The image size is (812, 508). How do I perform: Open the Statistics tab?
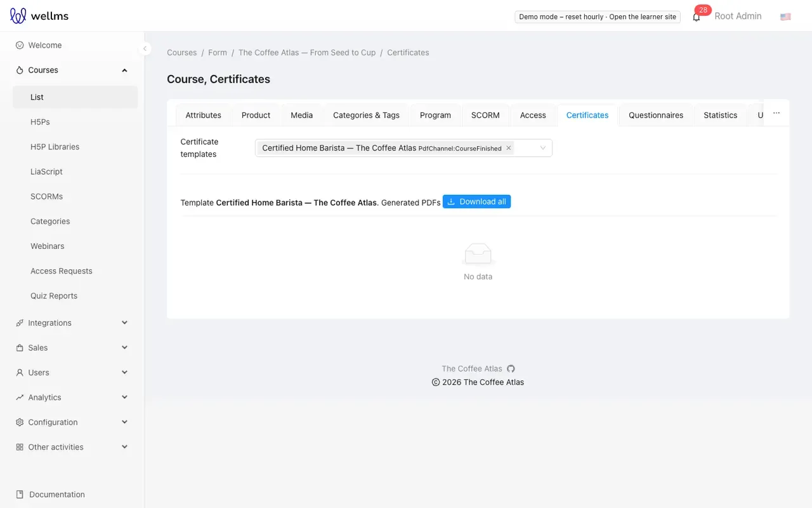[x=720, y=115]
